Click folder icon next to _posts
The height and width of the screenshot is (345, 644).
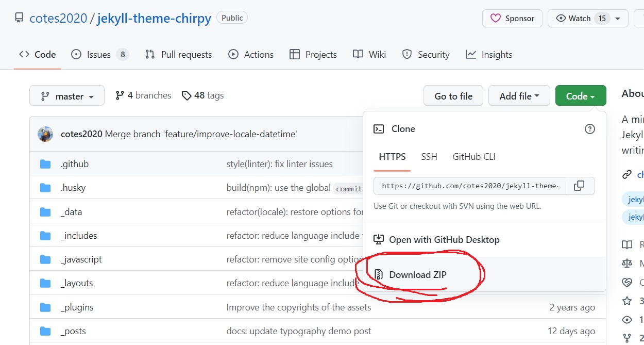45,331
